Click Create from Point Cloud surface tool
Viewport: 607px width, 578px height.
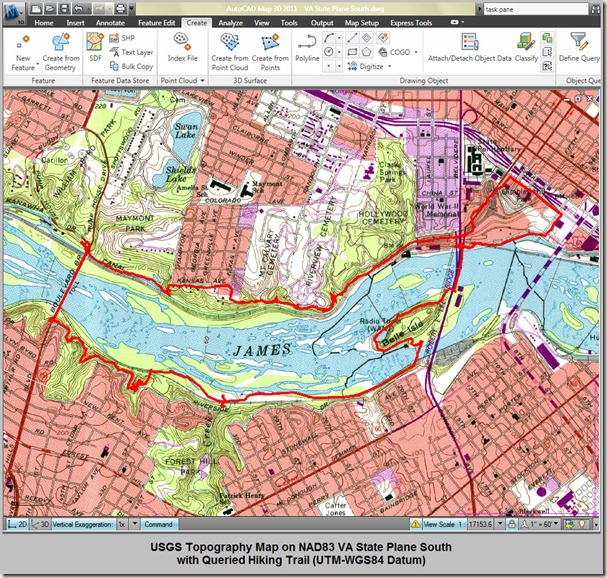(x=230, y=52)
